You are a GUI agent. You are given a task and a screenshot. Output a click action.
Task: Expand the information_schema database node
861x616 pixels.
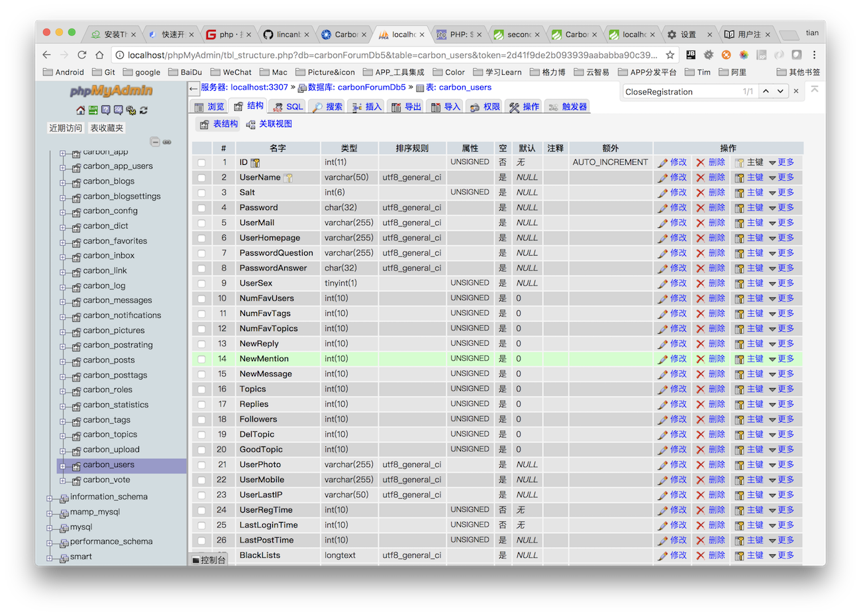(x=50, y=497)
